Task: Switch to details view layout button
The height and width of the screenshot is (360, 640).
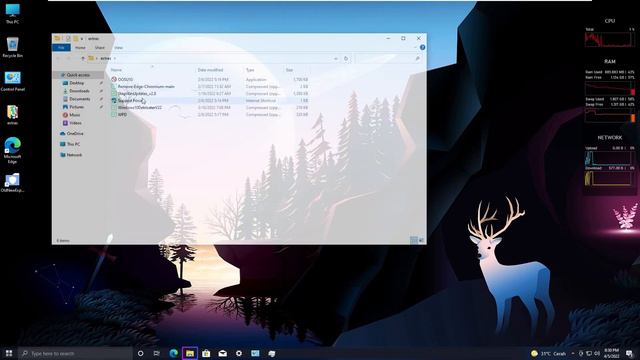Action: point(413,240)
